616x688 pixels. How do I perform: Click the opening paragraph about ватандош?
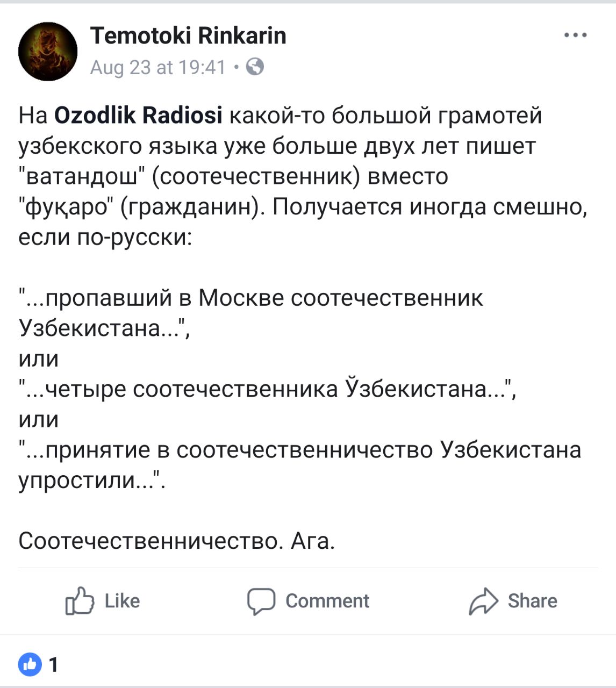point(303,176)
